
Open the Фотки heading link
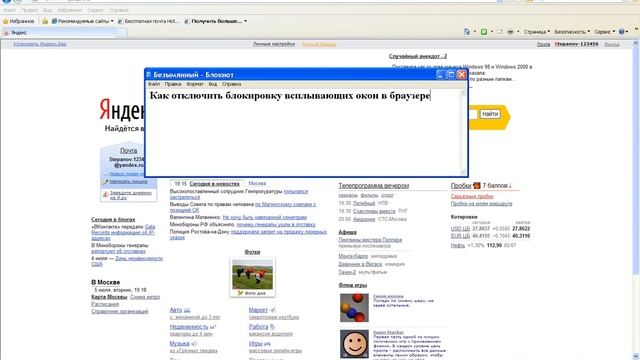click(252, 252)
